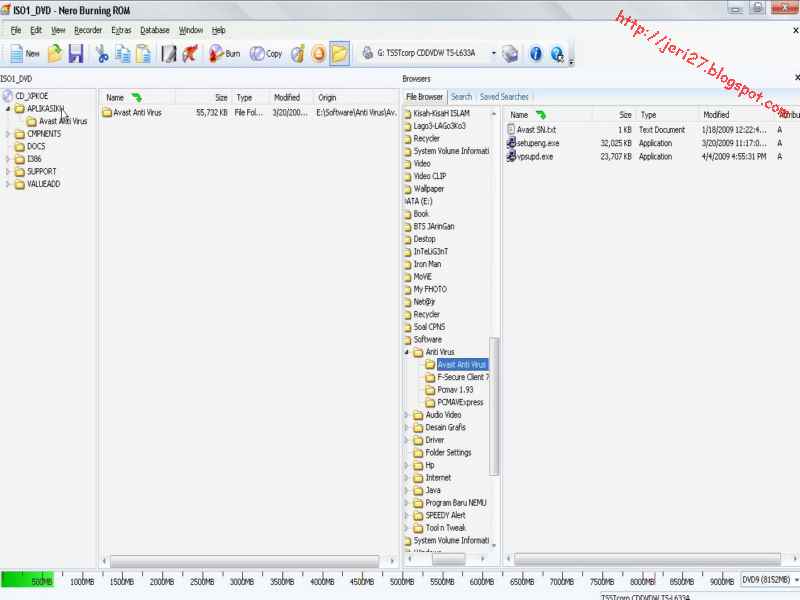Click the orange eject disc icon
Screen dimensions: 800x600
point(319,53)
